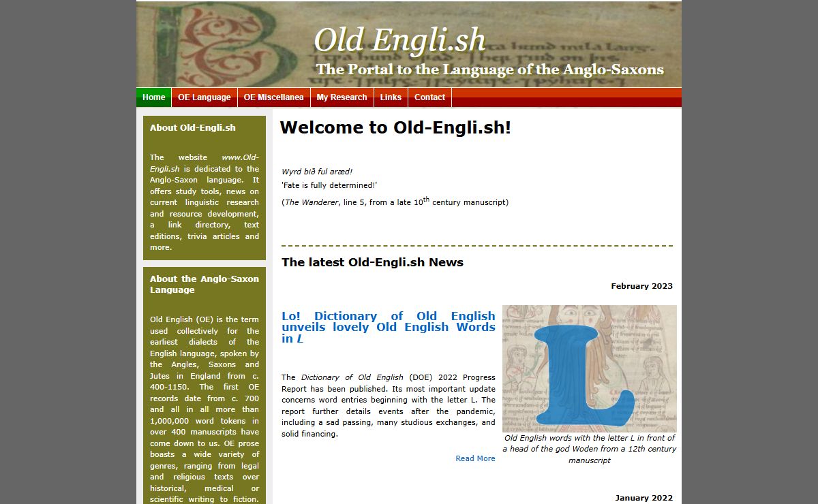This screenshot has width=818, height=504.
Task: Click The Wanderer source citation line
Action: pyautogui.click(x=395, y=202)
